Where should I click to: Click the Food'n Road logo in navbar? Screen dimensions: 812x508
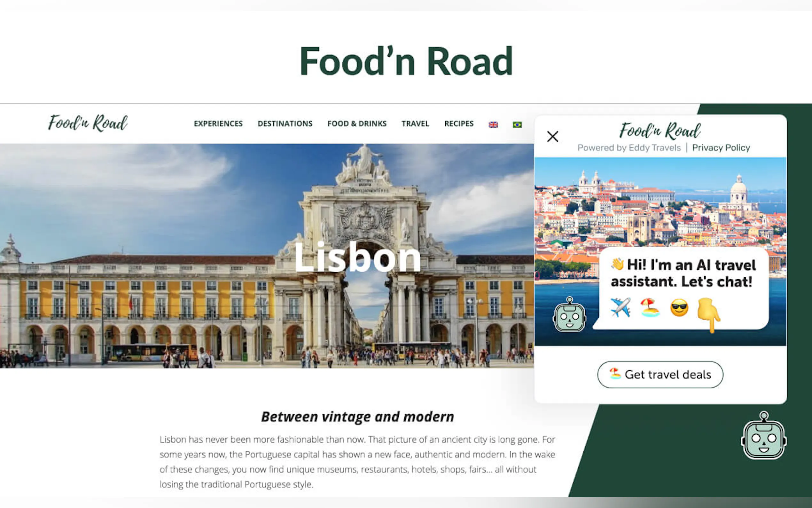pos(88,123)
